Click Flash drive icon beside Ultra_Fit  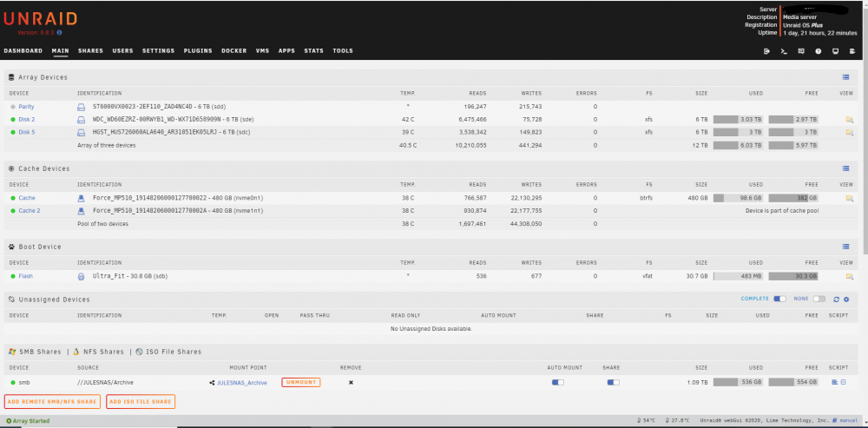[81, 276]
